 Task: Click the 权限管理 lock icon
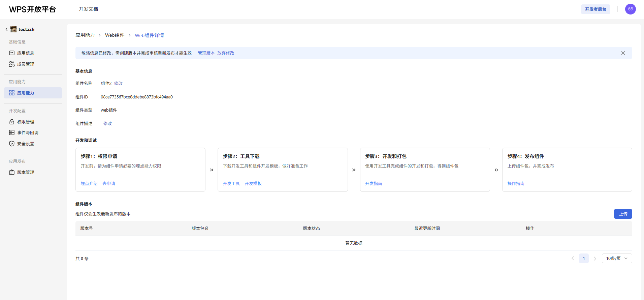tap(12, 122)
